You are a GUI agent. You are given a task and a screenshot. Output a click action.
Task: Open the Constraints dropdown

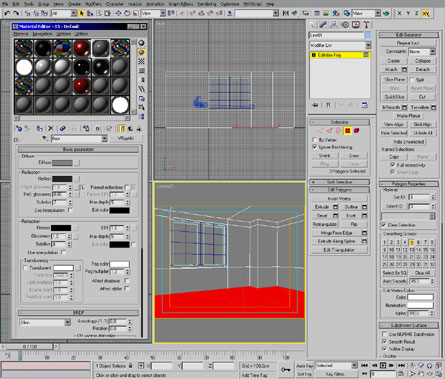tap(422, 52)
